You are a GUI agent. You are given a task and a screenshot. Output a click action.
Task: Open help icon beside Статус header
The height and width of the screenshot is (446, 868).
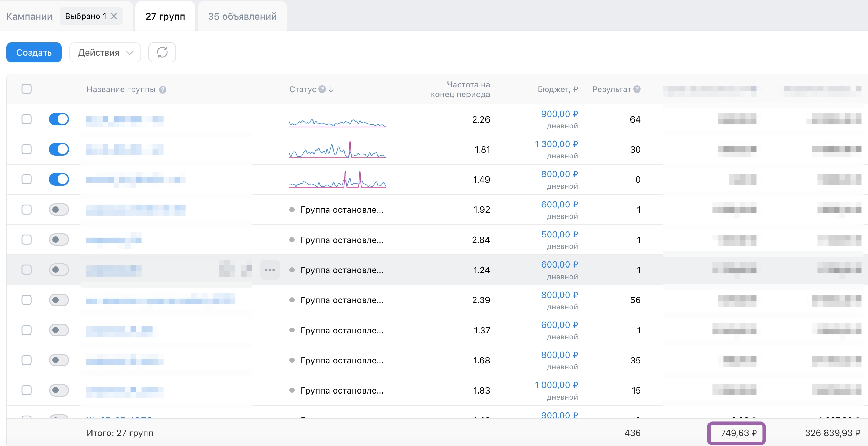[x=322, y=89]
